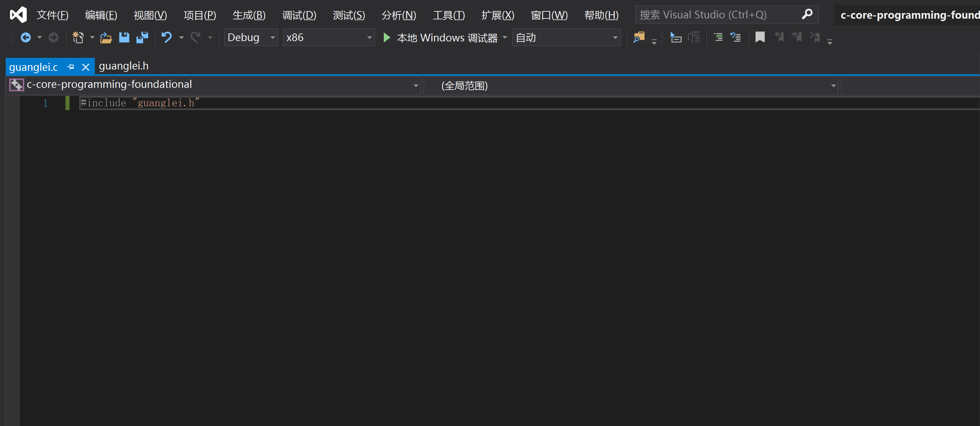The width and height of the screenshot is (980, 426).
Task: Save the current file with the disk icon
Action: 124,37
